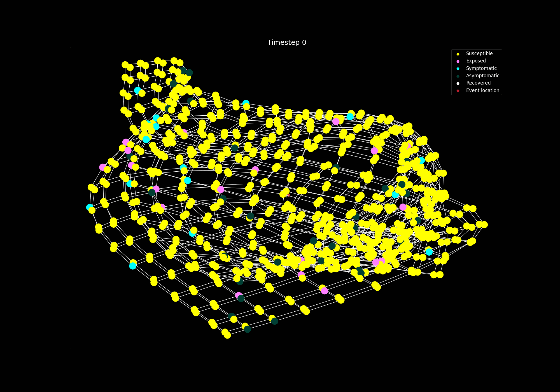
Task: Click the cyan Symptomatic legend marker
Action: (458, 69)
